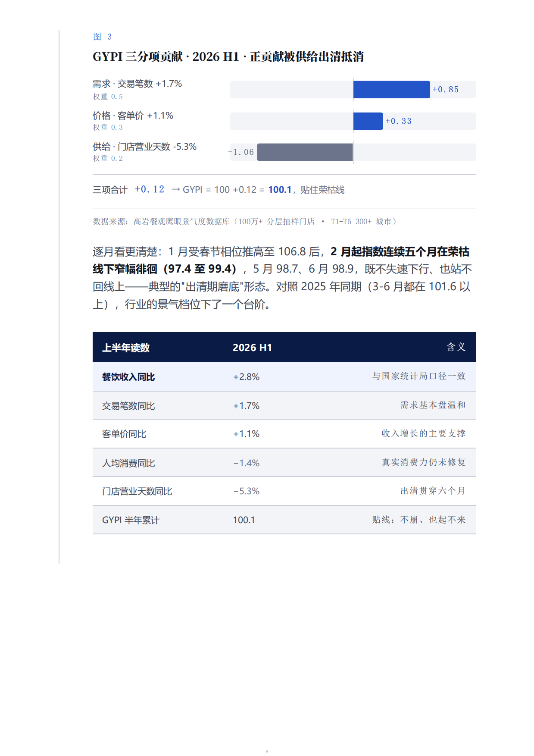534x756 pixels.
Task: Click the row label '人均消费同比'
Action: pos(128,463)
